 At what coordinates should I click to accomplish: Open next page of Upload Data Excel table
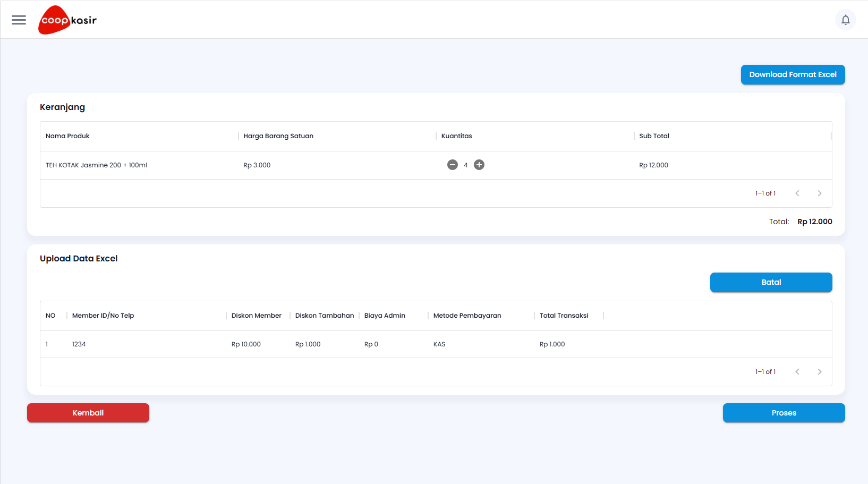coord(819,371)
